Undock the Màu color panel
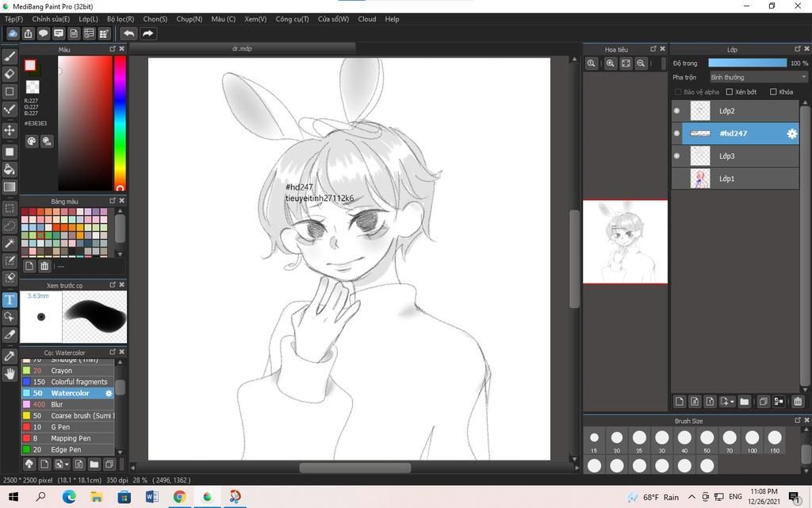The image size is (812, 508). 113,48
